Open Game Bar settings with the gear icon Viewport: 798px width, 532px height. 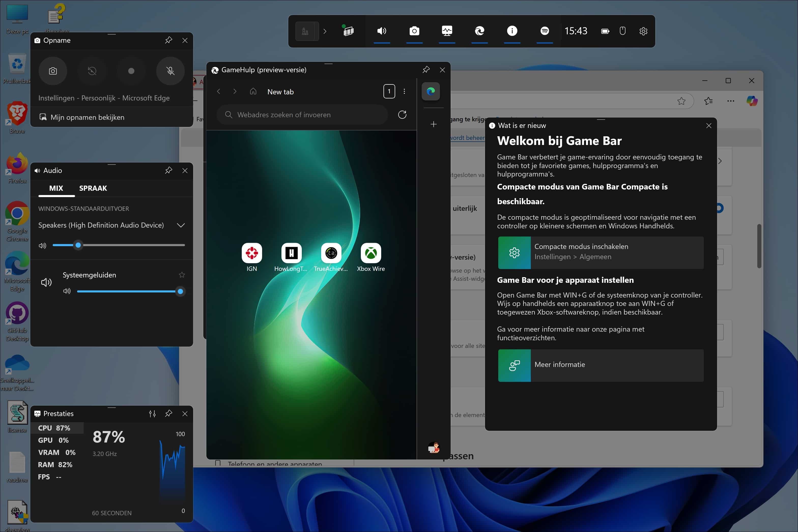coord(643,31)
